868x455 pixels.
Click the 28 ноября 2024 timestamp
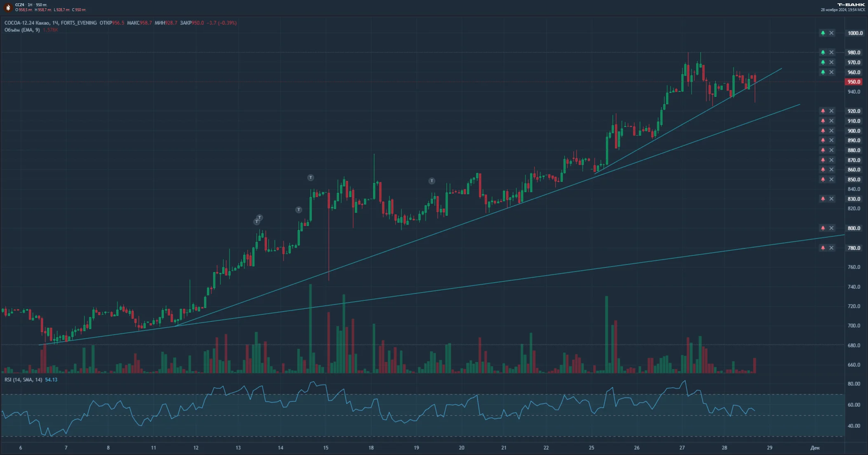tap(843, 10)
